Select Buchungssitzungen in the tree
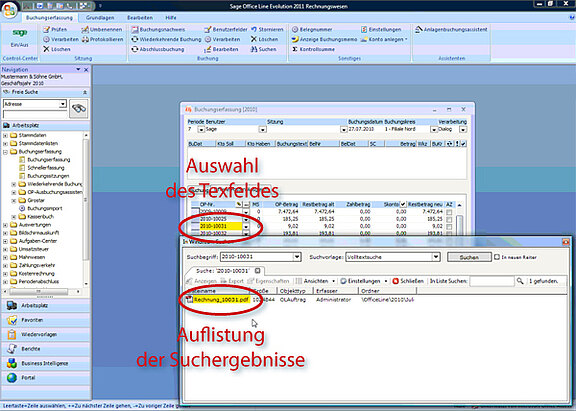 tap(48, 176)
